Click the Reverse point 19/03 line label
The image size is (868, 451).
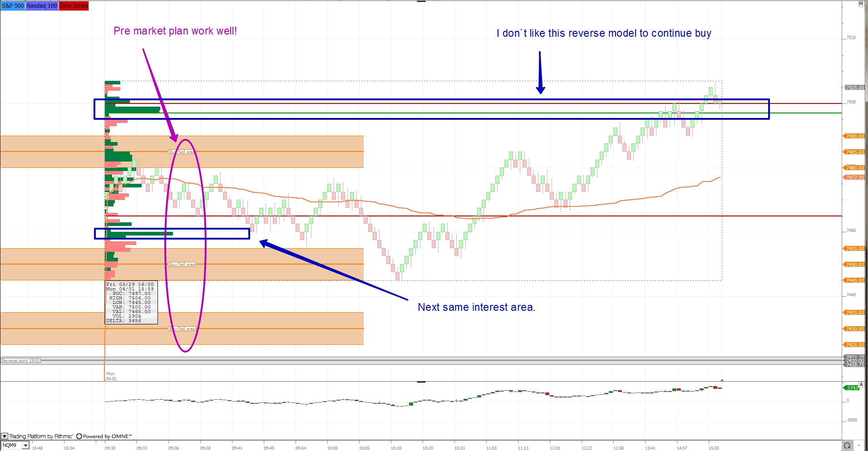[x=21, y=361]
